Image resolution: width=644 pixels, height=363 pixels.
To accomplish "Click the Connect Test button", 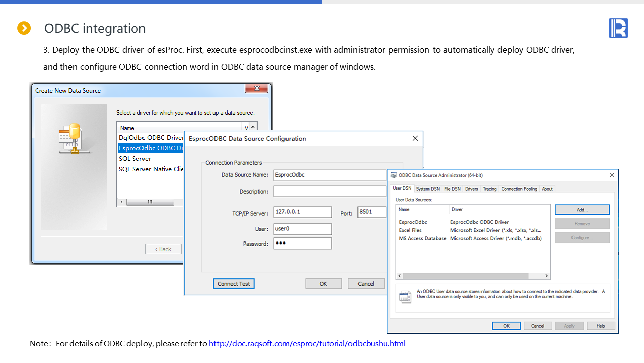I will [234, 284].
